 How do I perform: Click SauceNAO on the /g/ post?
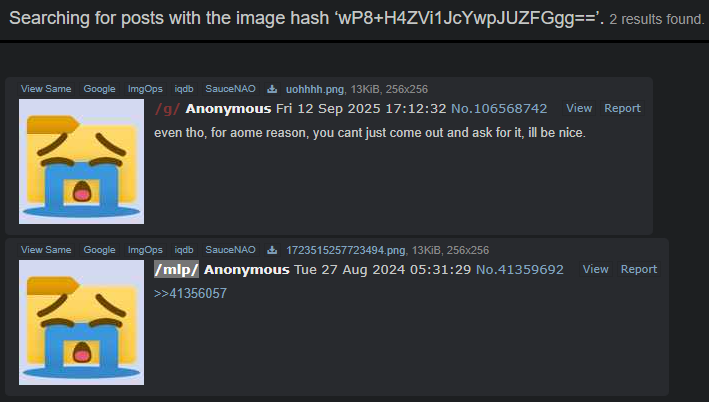[231, 89]
